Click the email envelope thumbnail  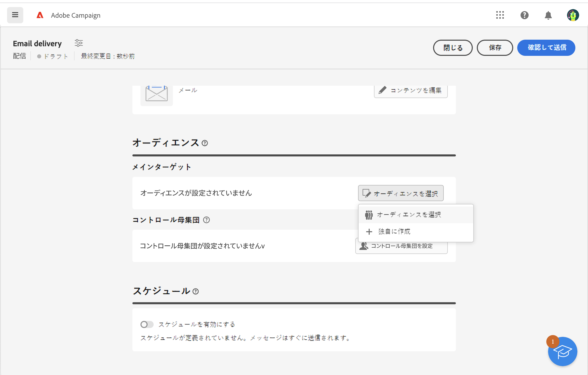(156, 94)
